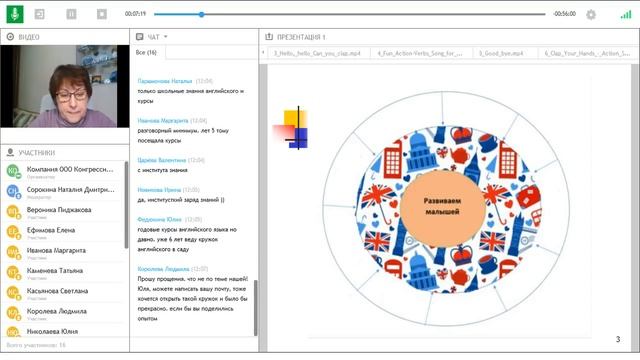Check the green signal strength indicator
The width and height of the screenshot is (640, 360).
click(x=626, y=15)
